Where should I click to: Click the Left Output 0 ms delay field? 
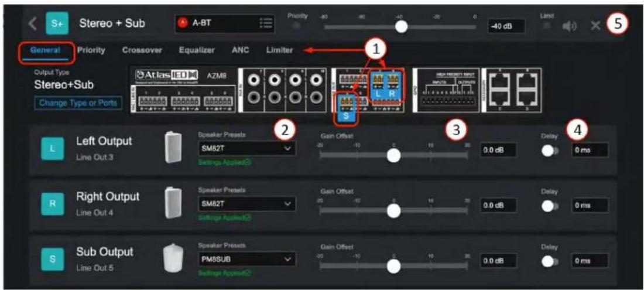click(590, 150)
